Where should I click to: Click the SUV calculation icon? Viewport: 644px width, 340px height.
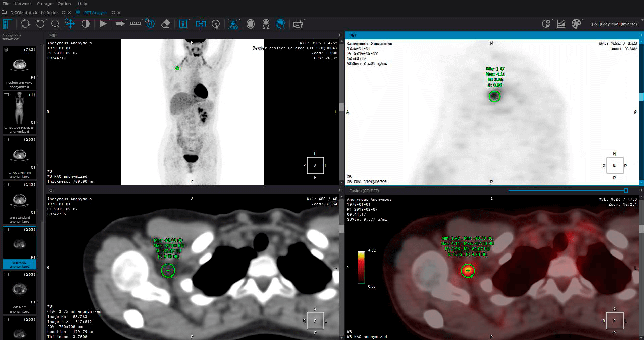click(x=233, y=24)
